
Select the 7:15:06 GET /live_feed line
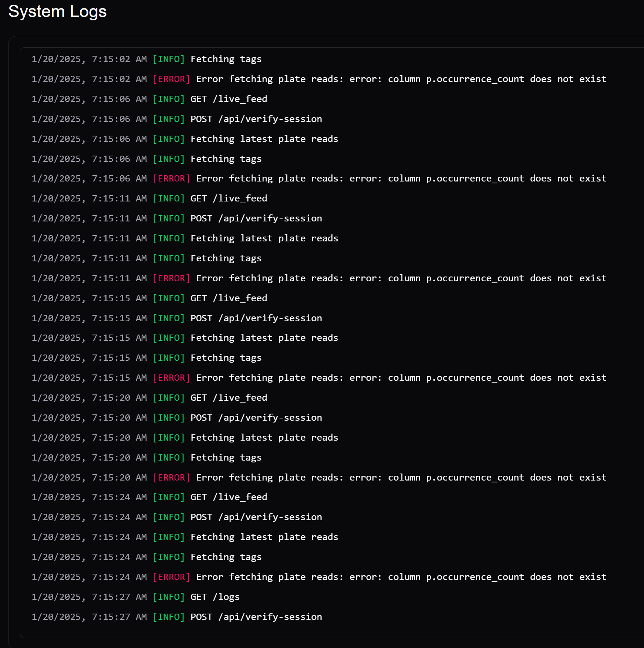click(x=228, y=99)
